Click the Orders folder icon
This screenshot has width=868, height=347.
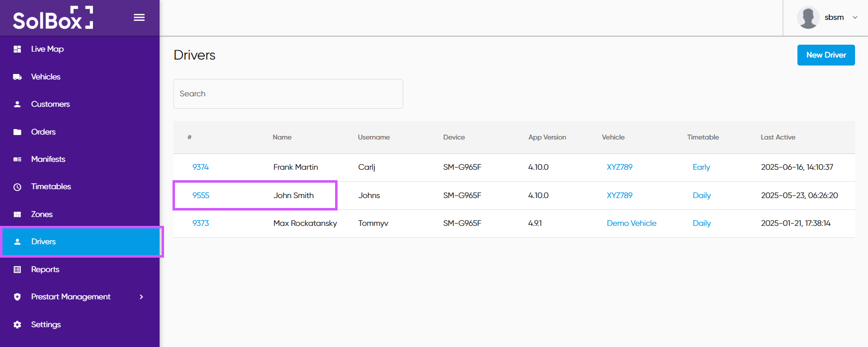tap(17, 132)
